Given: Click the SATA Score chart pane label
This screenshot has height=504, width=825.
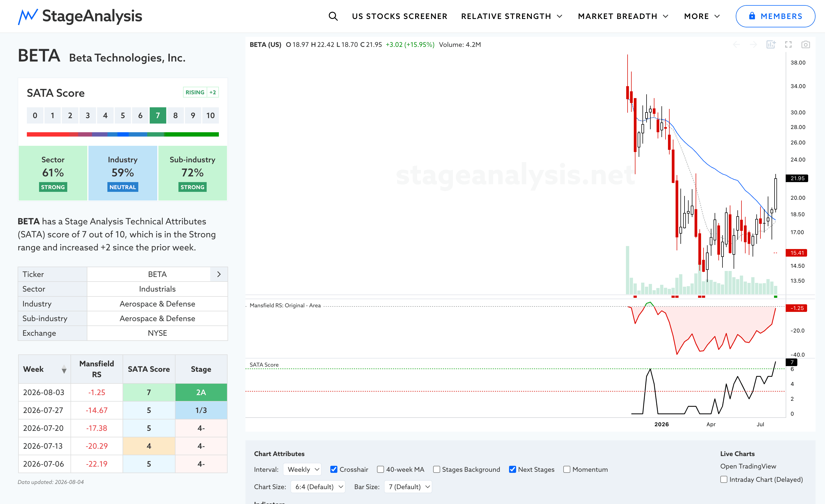Looking at the screenshot, I should 264,364.
